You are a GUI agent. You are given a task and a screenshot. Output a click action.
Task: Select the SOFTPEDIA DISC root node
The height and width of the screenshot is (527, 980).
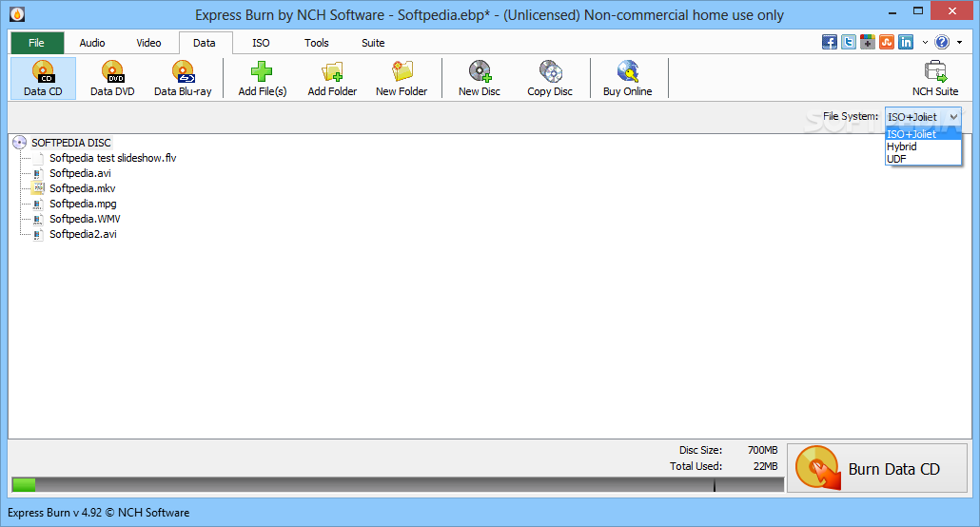click(71, 143)
